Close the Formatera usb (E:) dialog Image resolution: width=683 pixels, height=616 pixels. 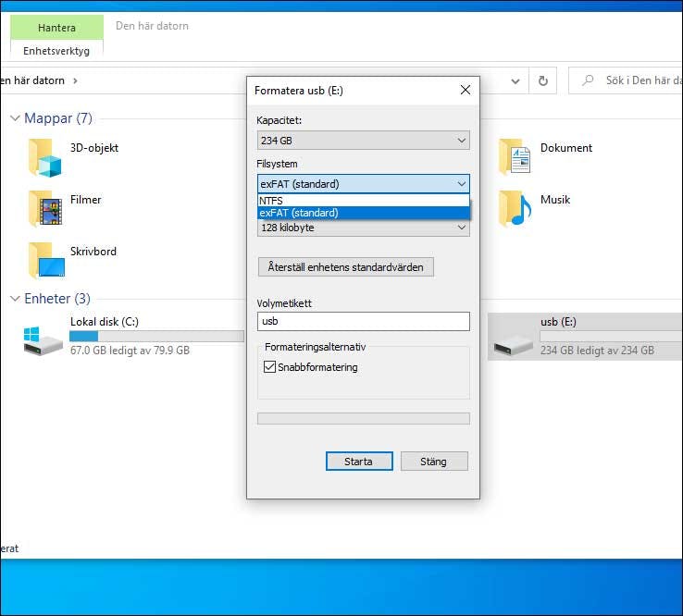point(466,91)
